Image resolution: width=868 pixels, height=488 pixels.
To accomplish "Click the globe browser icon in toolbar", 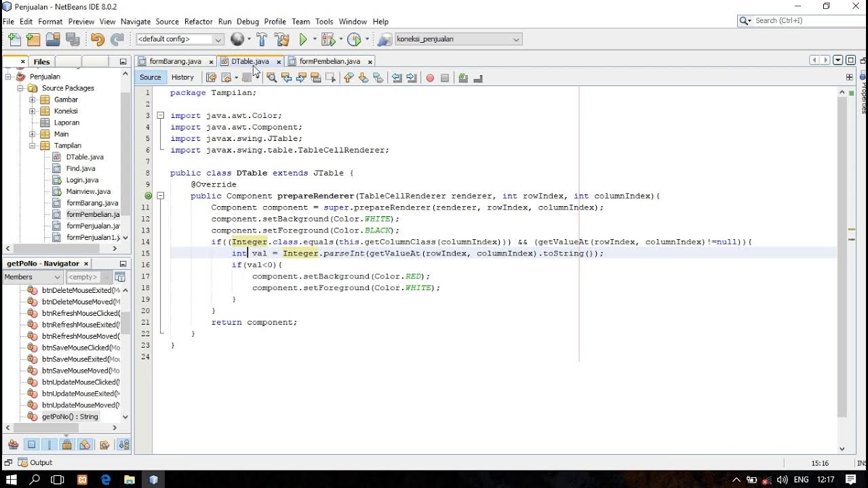I will (x=237, y=39).
